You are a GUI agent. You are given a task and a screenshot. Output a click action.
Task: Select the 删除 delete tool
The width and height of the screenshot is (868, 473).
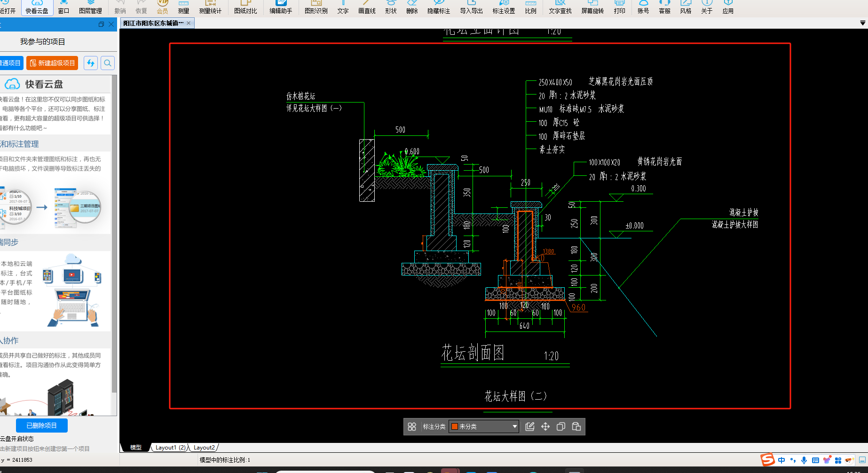(x=412, y=7)
